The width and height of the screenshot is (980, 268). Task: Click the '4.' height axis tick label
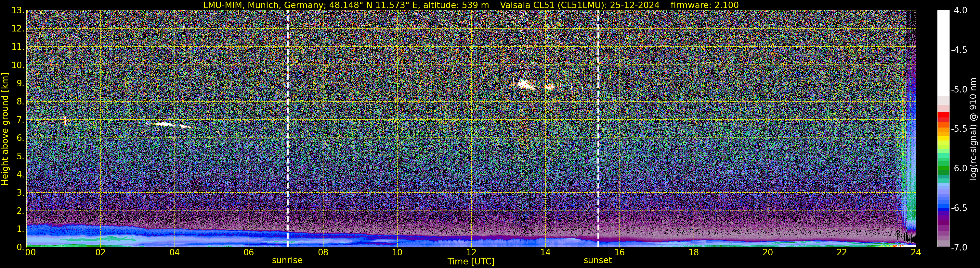(x=20, y=174)
